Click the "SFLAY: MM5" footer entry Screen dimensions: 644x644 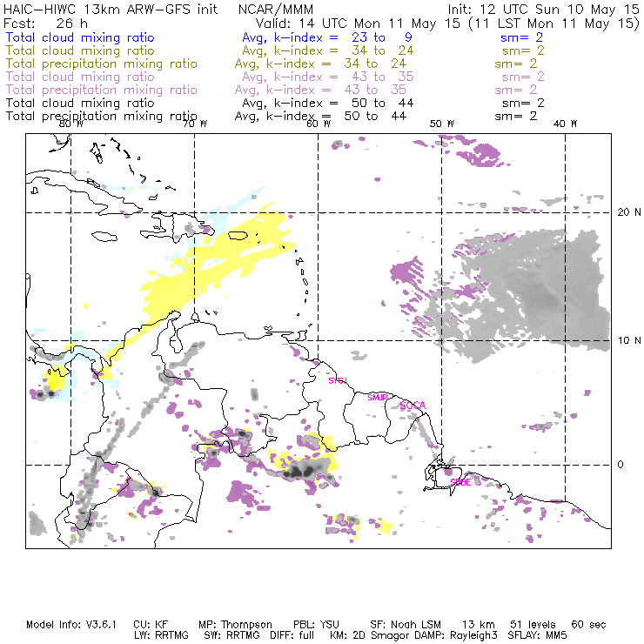pyautogui.click(x=537, y=635)
